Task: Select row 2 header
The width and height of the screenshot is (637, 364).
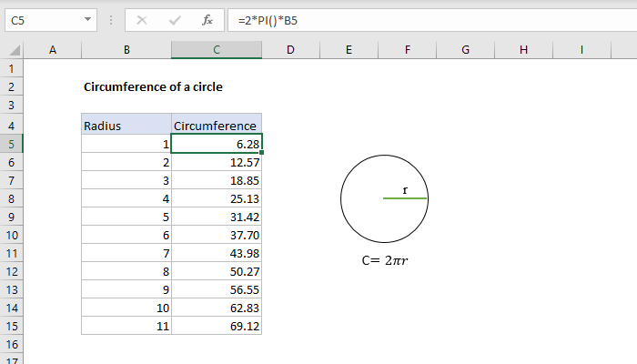Action: (11, 87)
